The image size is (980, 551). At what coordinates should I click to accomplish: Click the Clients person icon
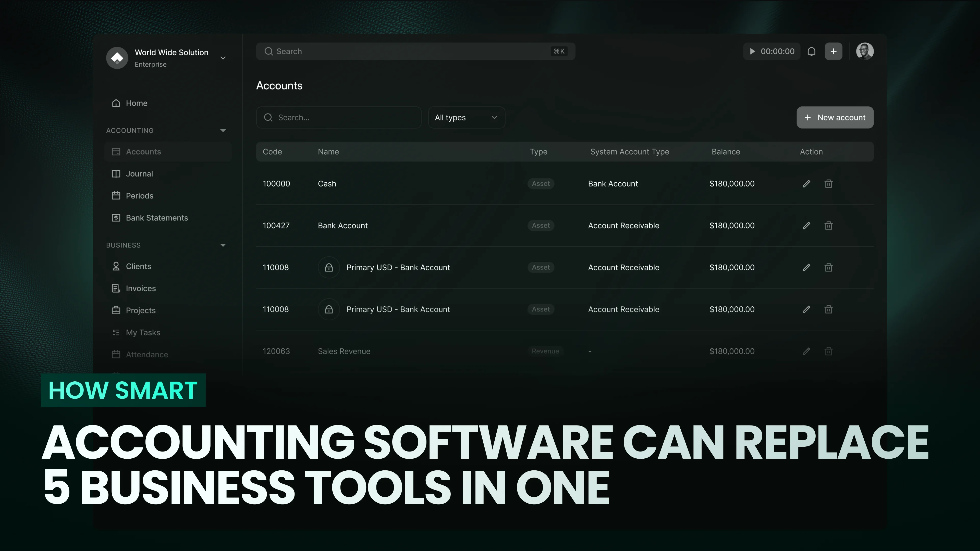click(x=116, y=267)
